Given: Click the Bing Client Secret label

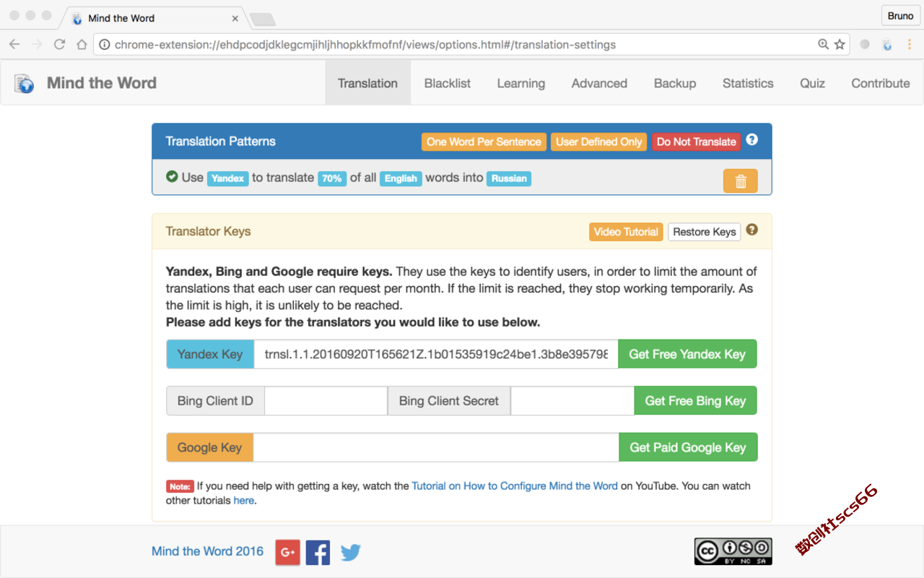Looking at the screenshot, I should coord(449,401).
